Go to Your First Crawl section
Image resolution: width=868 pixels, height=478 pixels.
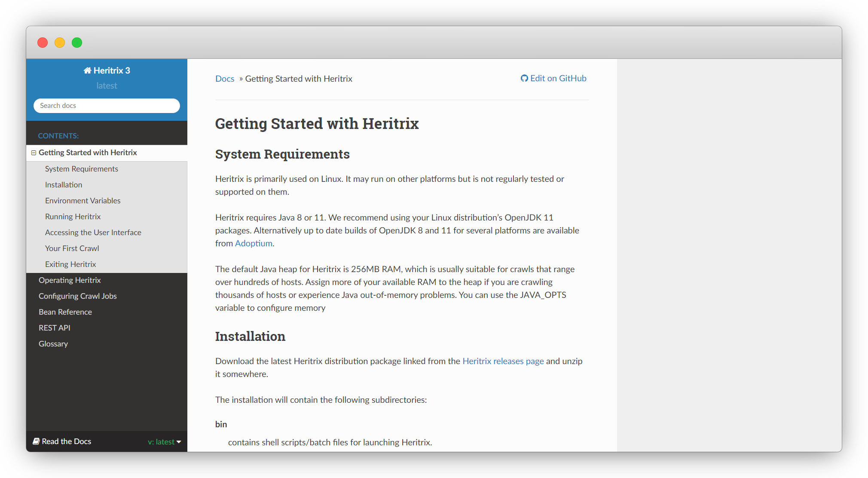pyautogui.click(x=72, y=248)
